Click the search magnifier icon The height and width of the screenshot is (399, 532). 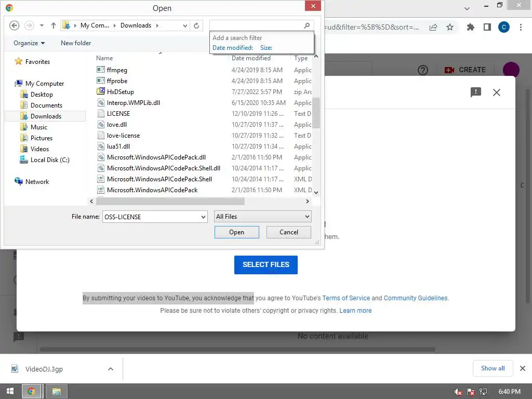pyautogui.click(x=307, y=25)
